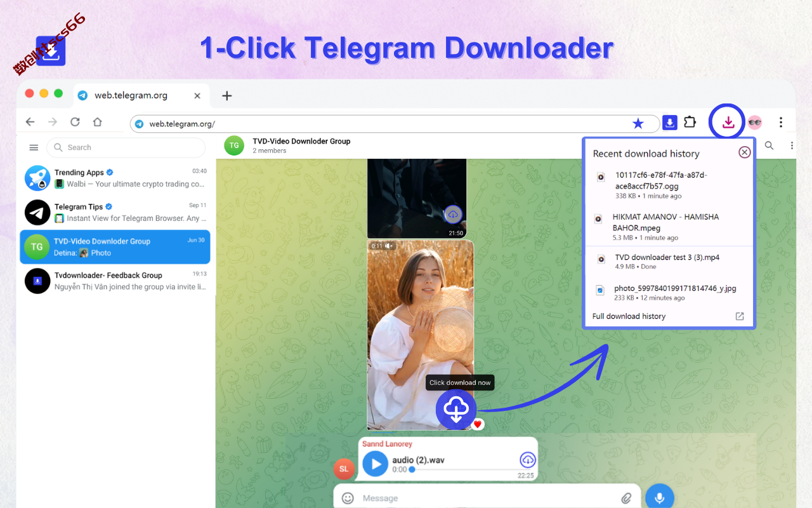Click the heart reaction on the video

point(478,424)
